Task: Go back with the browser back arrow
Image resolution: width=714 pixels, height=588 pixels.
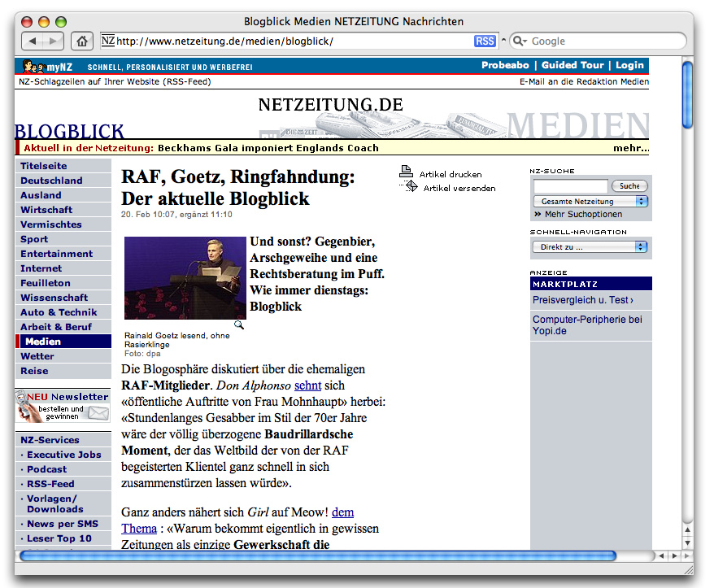Action: 33,41
